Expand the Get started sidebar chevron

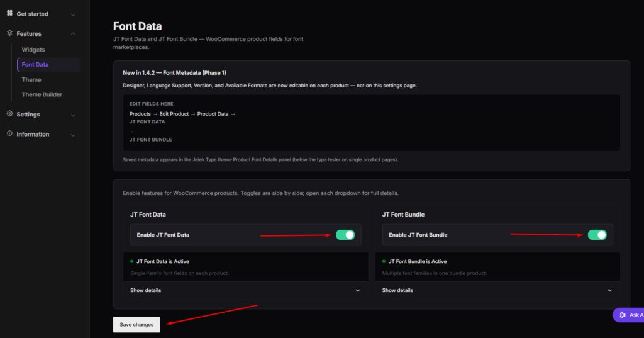click(x=73, y=14)
